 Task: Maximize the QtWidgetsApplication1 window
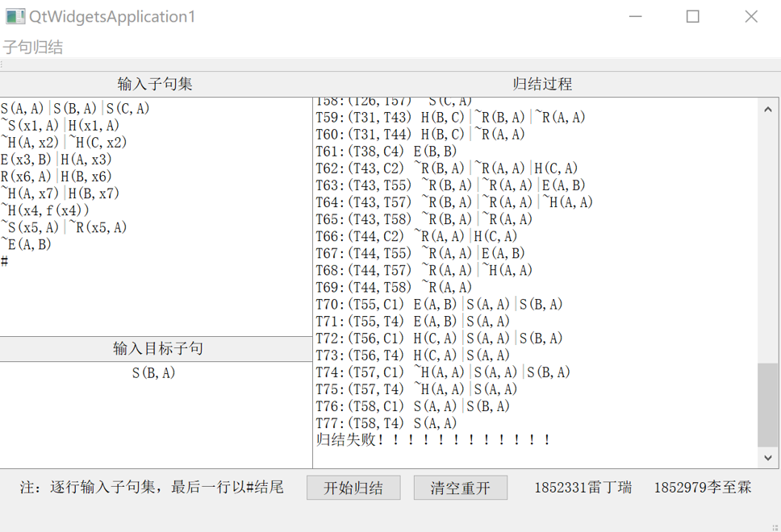click(x=693, y=16)
